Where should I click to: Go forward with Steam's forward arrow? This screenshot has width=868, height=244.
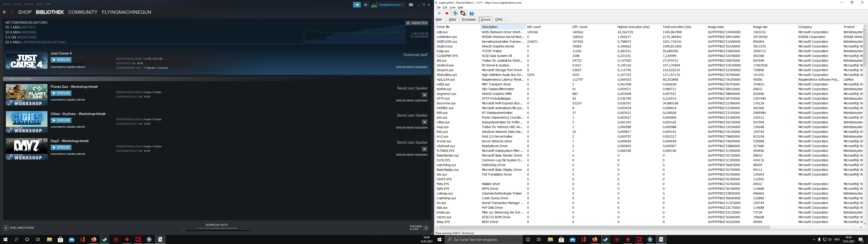point(12,12)
